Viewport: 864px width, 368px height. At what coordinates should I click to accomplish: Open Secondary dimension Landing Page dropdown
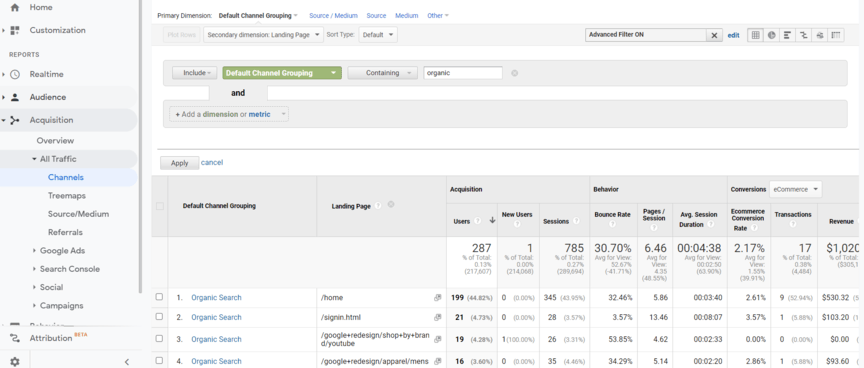pos(263,35)
